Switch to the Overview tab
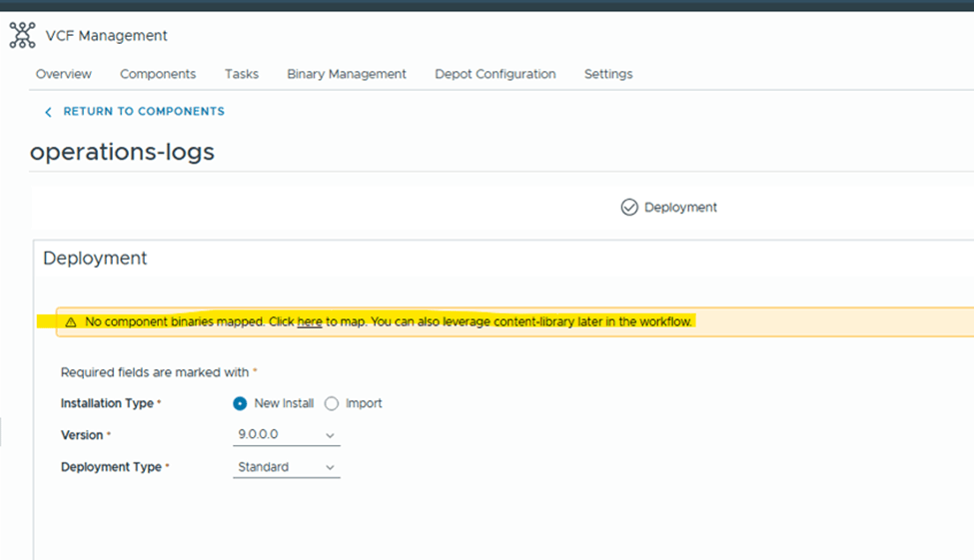 point(64,74)
